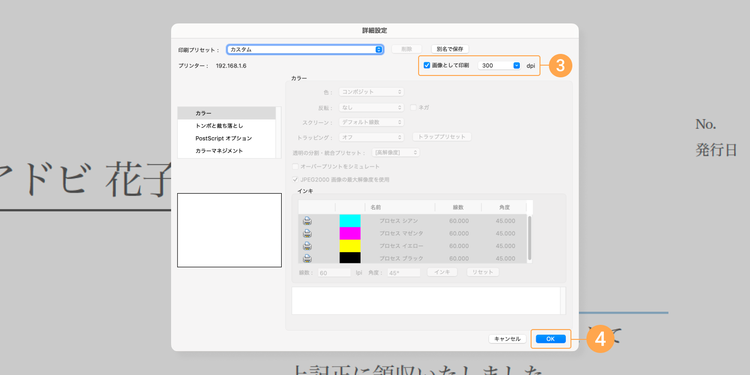This screenshot has width=750, height=375.
Task: Click the page preview thumbnail box
Action: click(x=230, y=230)
